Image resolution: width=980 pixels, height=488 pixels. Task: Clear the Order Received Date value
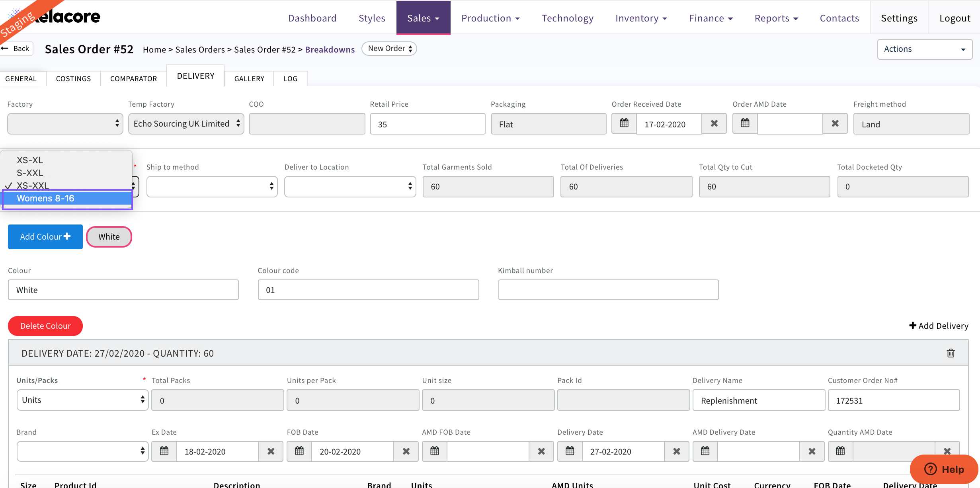point(714,123)
